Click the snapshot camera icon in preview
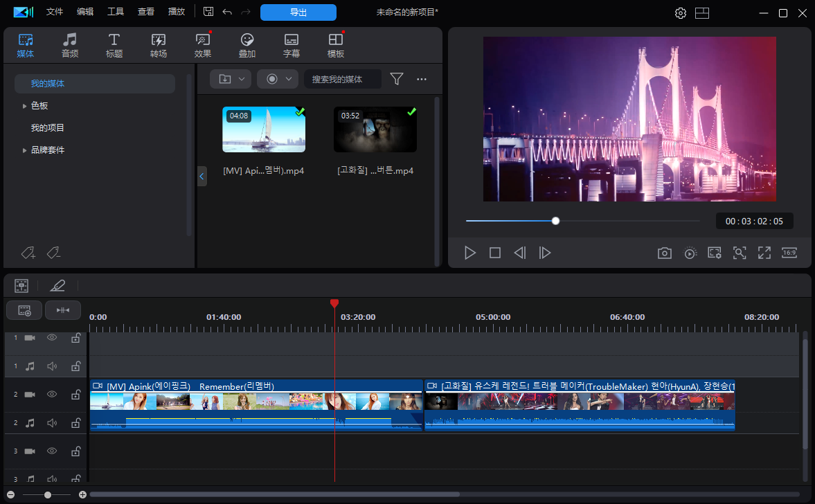The image size is (815, 504). pos(664,253)
